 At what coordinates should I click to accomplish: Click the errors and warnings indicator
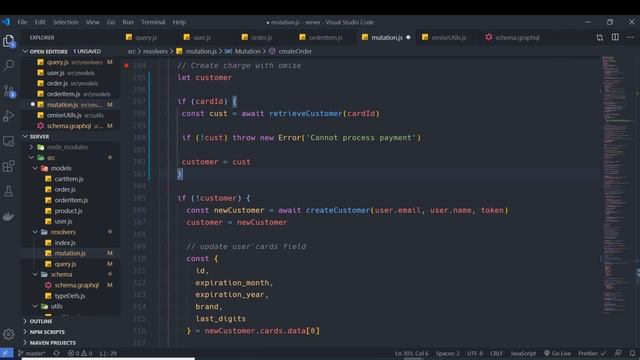80,353
